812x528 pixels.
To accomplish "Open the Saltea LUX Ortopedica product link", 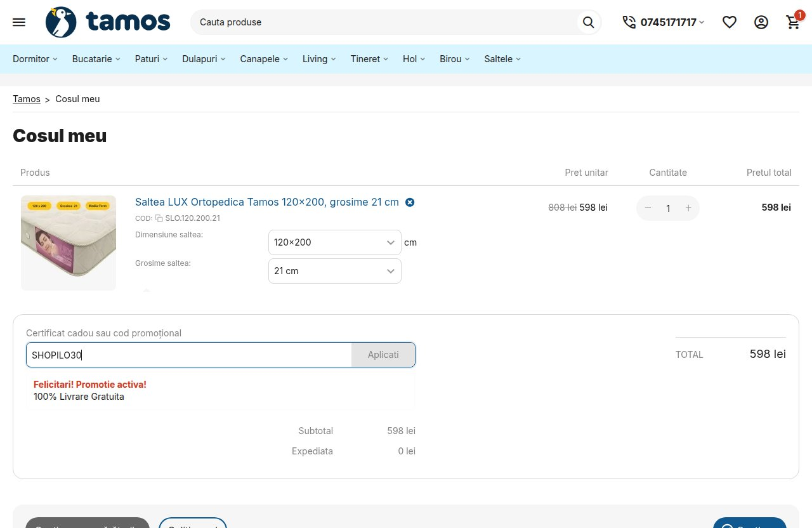I will click(267, 202).
